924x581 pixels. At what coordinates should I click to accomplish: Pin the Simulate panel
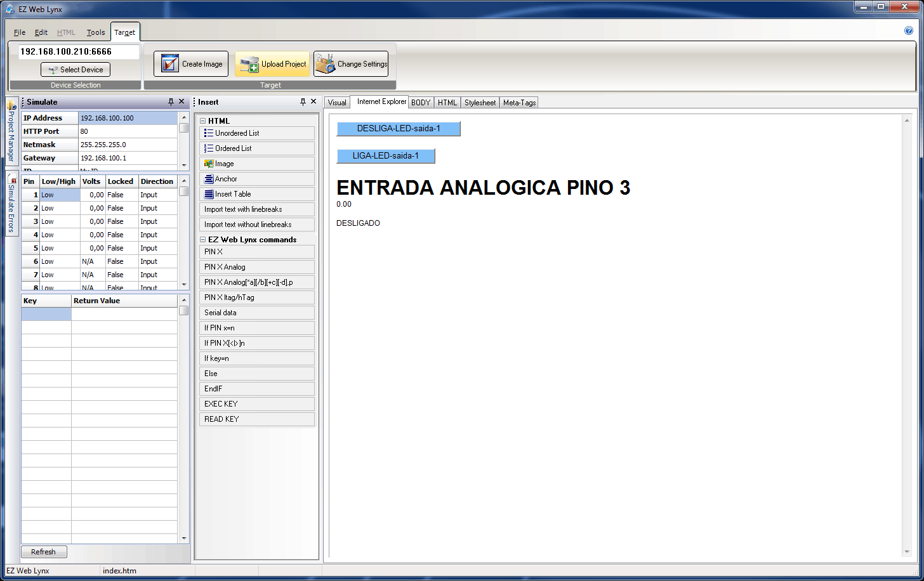tap(171, 102)
